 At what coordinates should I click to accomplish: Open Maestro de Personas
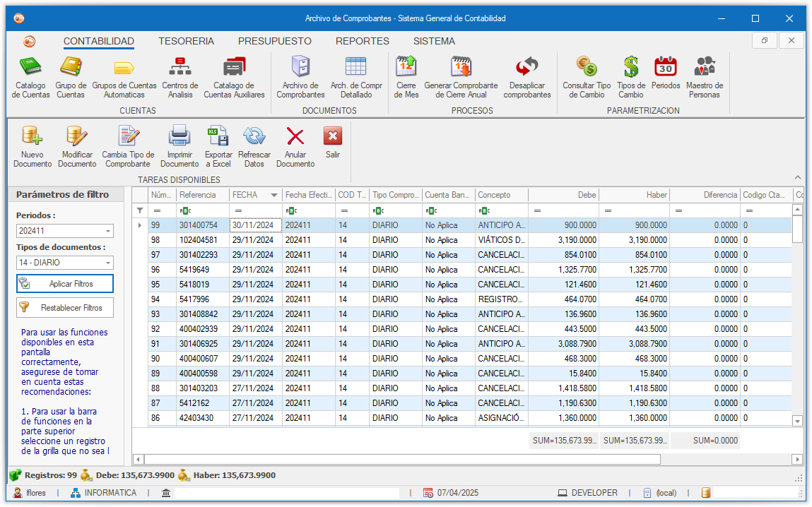click(705, 78)
